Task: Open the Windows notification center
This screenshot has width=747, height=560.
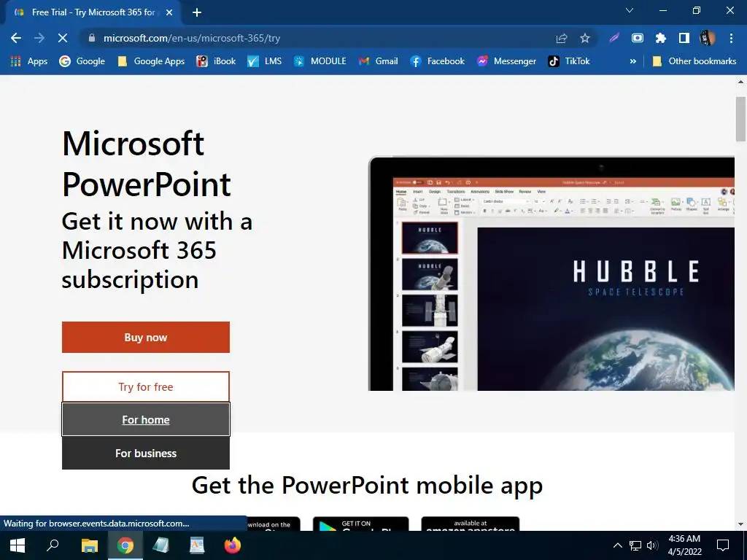Action: coord(723,545)
